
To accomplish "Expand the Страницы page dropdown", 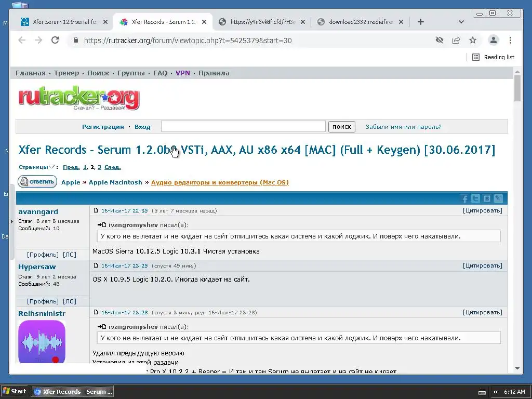I will [37, 167].
